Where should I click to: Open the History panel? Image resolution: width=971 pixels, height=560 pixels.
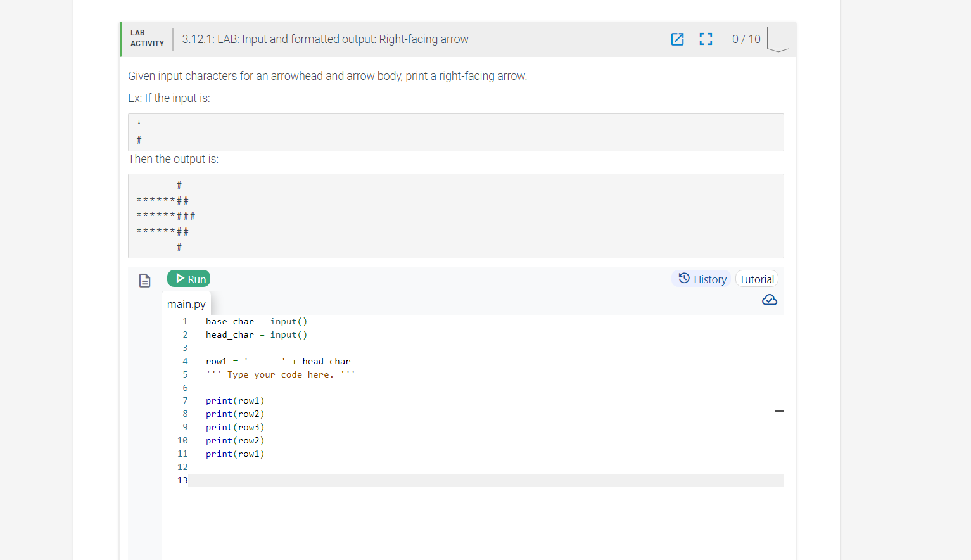pos(702,279)
